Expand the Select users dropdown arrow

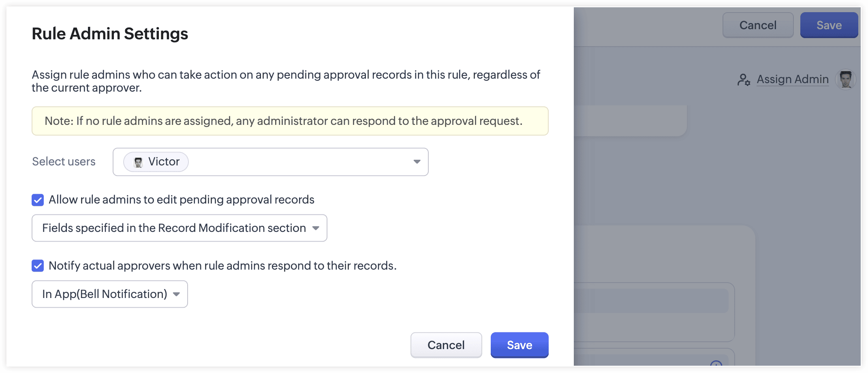coord(417,162)
